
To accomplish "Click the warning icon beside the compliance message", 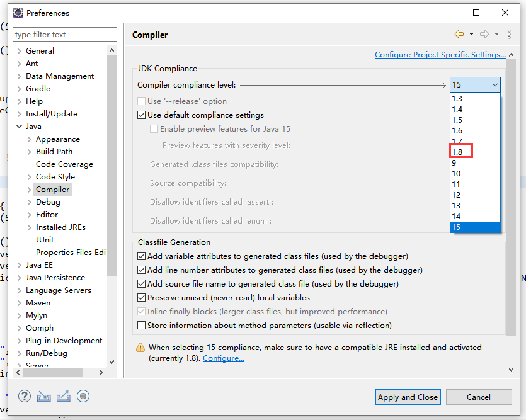I will click(140, 348).
